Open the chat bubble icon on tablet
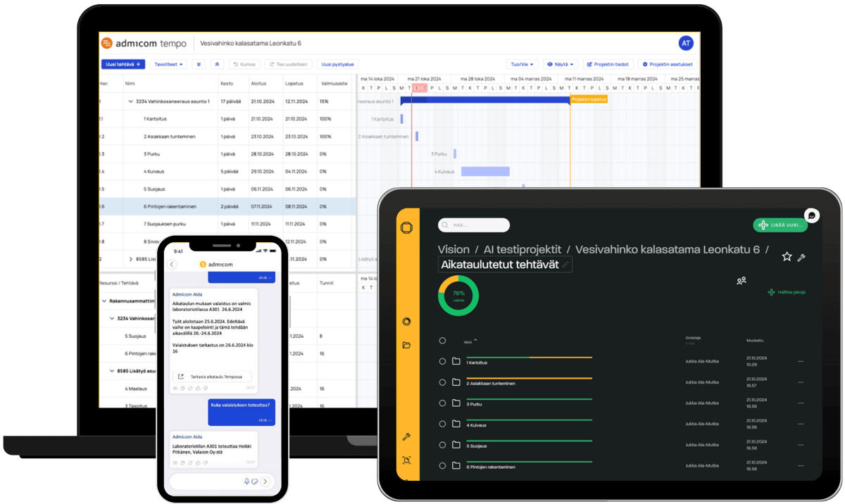Image resolution: width=845 pixels, height=504 pixels. 812,215
